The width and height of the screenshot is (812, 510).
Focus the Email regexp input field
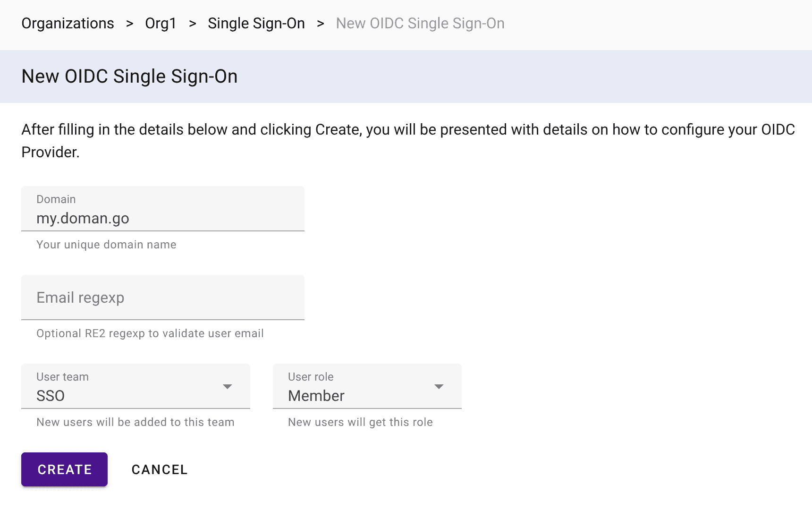pyautogui.click(x=162, y=297)
